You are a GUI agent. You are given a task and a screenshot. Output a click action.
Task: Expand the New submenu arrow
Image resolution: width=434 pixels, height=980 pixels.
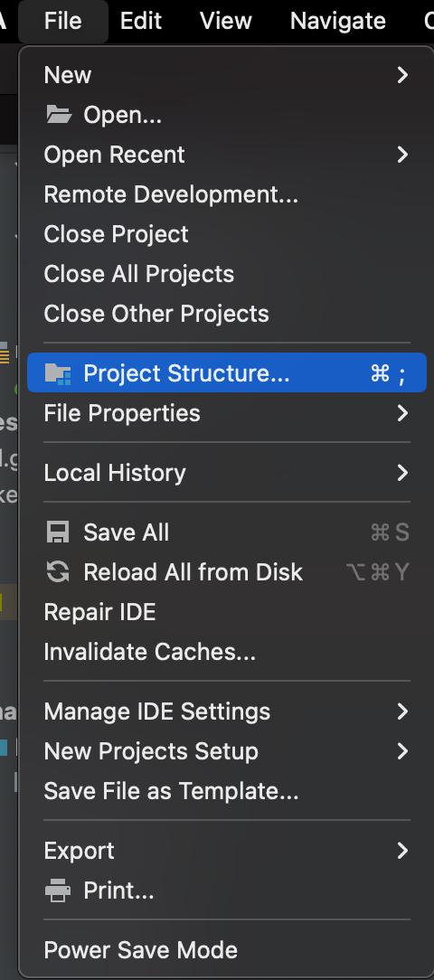coord(402,75)
